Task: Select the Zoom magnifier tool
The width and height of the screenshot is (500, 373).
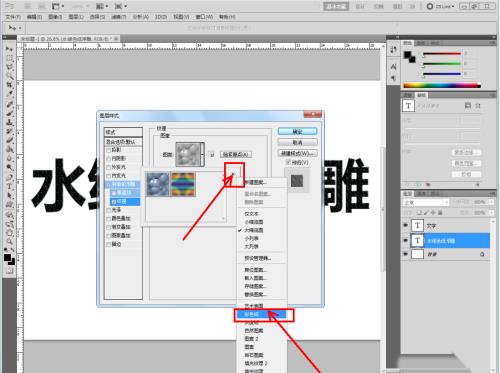Action: pos(9,241)
